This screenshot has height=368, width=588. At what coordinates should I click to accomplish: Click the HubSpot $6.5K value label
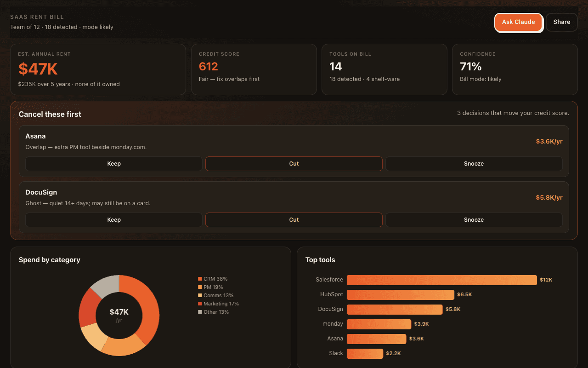coord(464,294)
